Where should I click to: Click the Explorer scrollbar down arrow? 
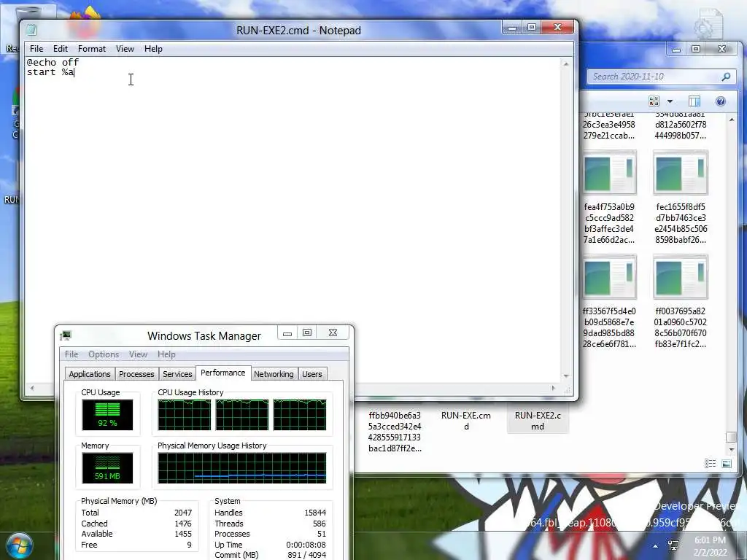[732, 449]
